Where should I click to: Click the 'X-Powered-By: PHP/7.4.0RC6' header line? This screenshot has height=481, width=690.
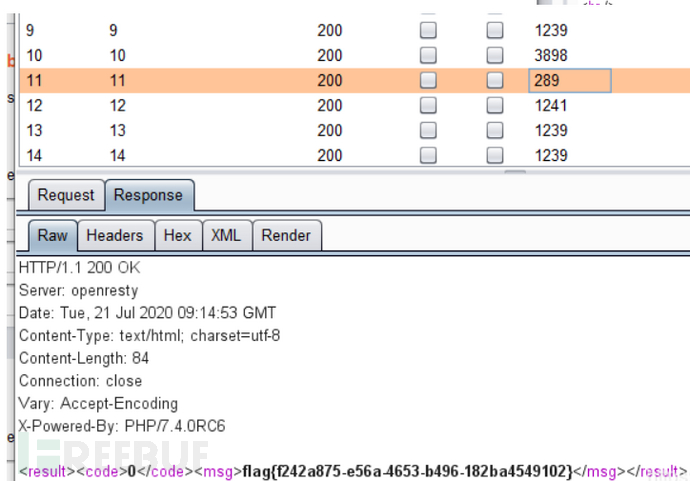point(122,426)
